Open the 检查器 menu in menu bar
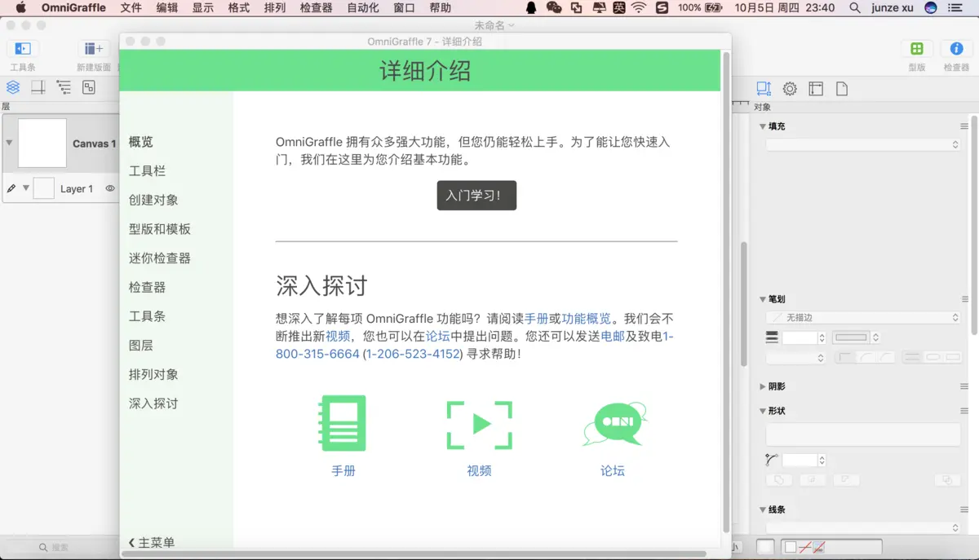Screen dimensions: 979x560 (316, 8)
